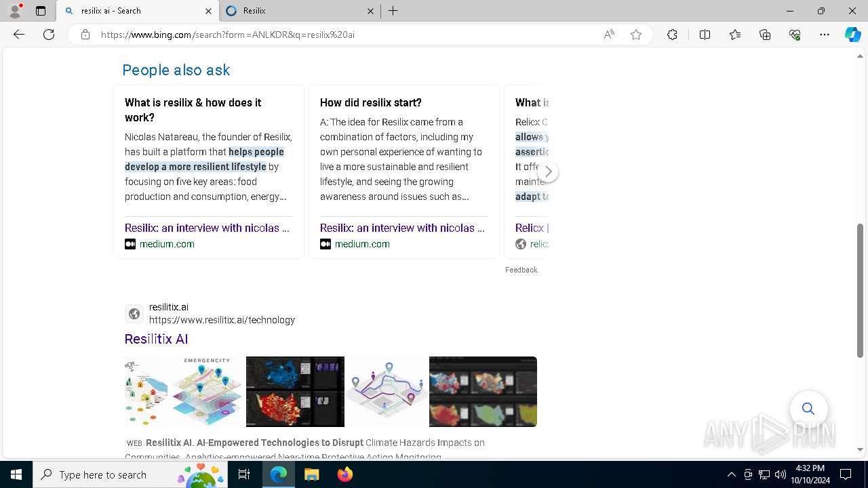
Task: Close the resilix ai - Search tab
Action: [208, 11]
